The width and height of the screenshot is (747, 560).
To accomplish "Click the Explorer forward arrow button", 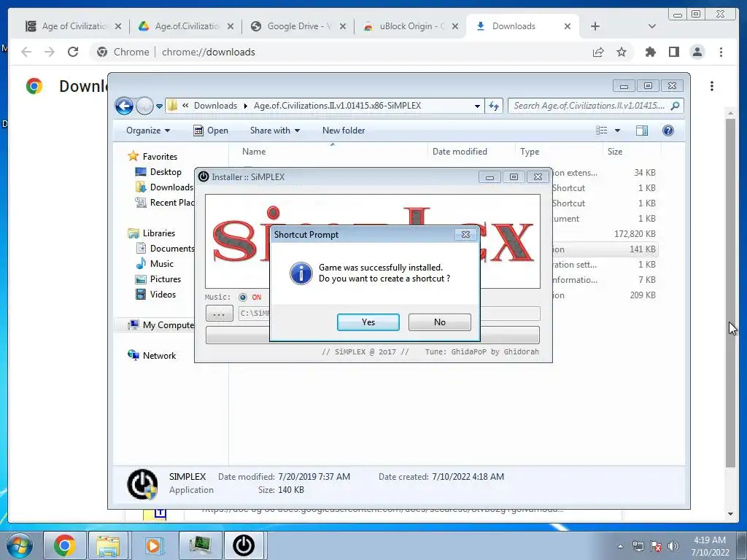I will click(144, 106).
